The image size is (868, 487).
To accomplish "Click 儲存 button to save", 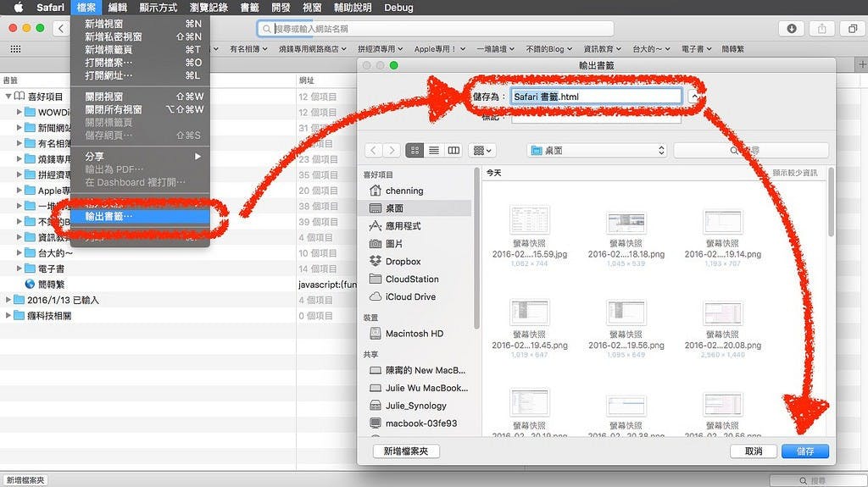I will click(x=805, y=451).
